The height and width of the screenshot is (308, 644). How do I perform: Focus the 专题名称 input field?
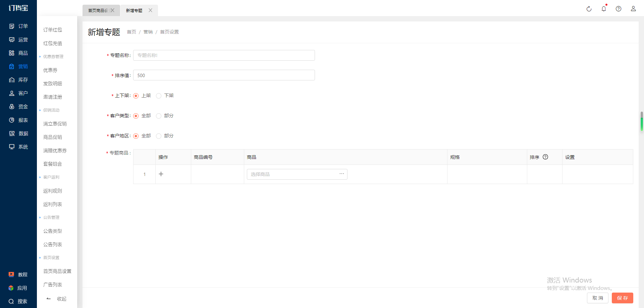click(x=224, y=55)
